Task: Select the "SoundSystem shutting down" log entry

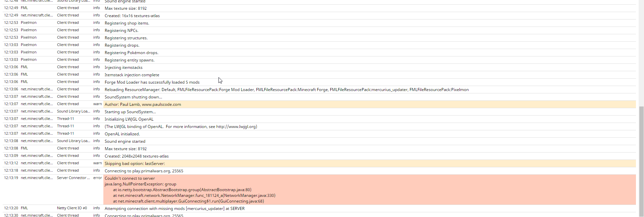Action: (133, 97)
